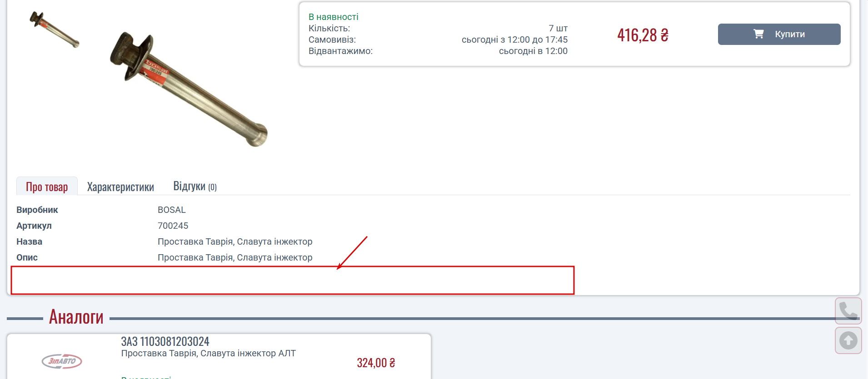Screen dimensions: 868x379
Task: Click the В наявності availability status at top
Action: click(334, 17)
